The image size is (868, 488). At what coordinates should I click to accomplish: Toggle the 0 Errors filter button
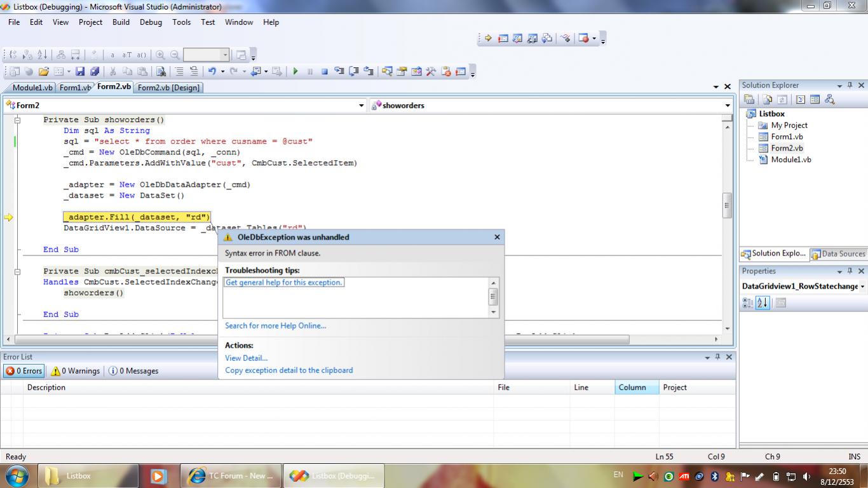click(x=24, y=371)
